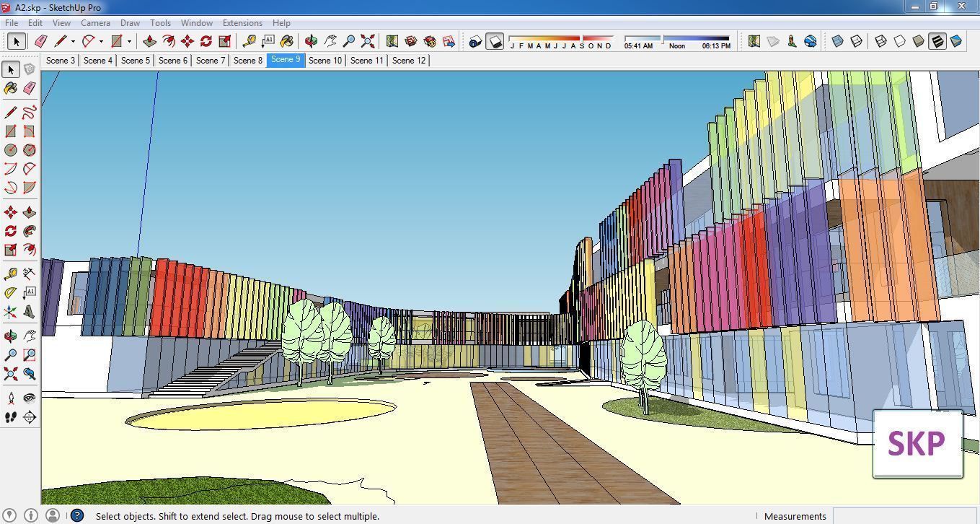980x524 pixels.
Task: Click the shadow date month slider
Action: click(x=561, y=38)
